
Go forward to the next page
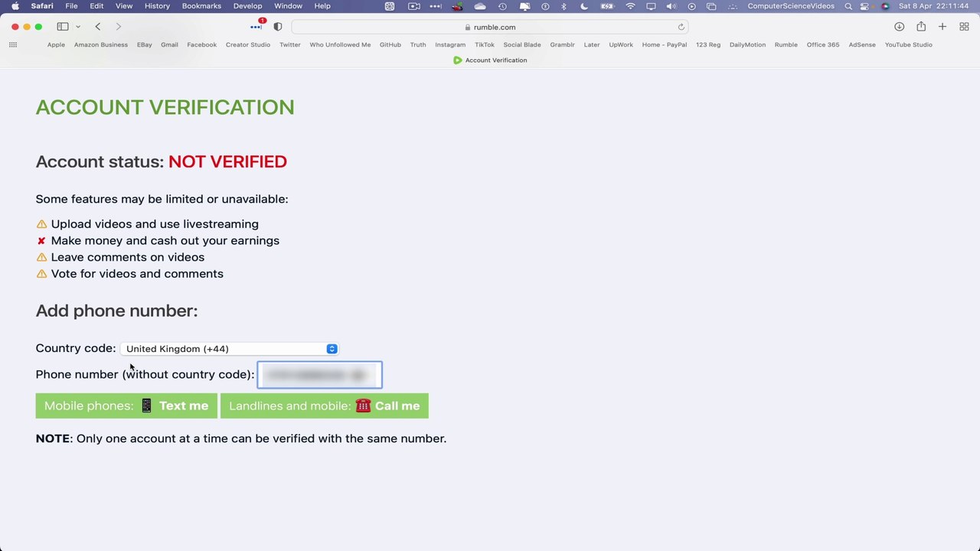(118, 27)
